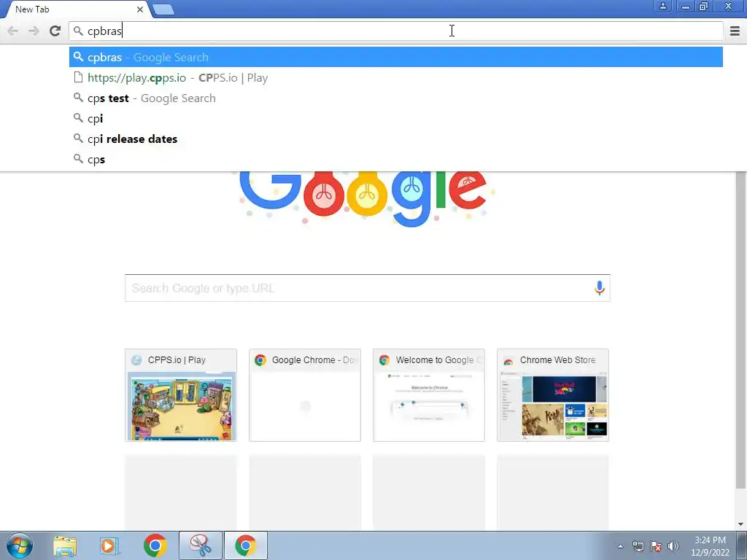
Task: Open the Welcome to Google Chrome thumbnail
Action: [429, 395]
